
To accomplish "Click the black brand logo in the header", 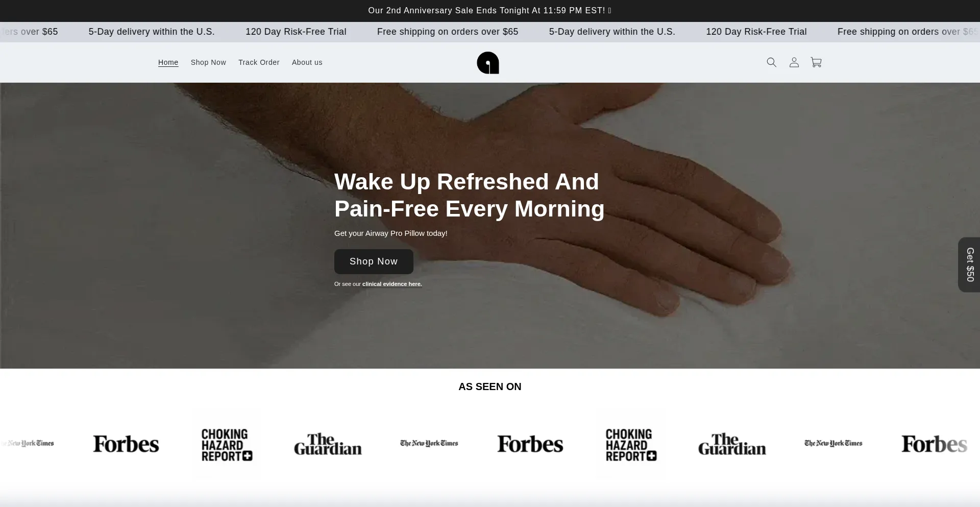I will tap(488, 63).
